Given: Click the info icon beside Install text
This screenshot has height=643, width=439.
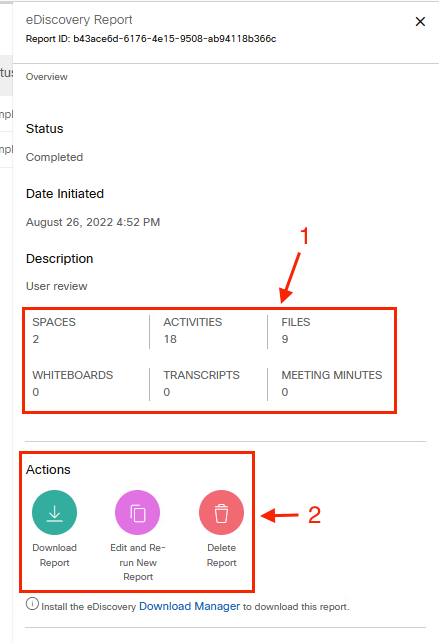Looking at the screenshot, I should [x=32, y=604].
